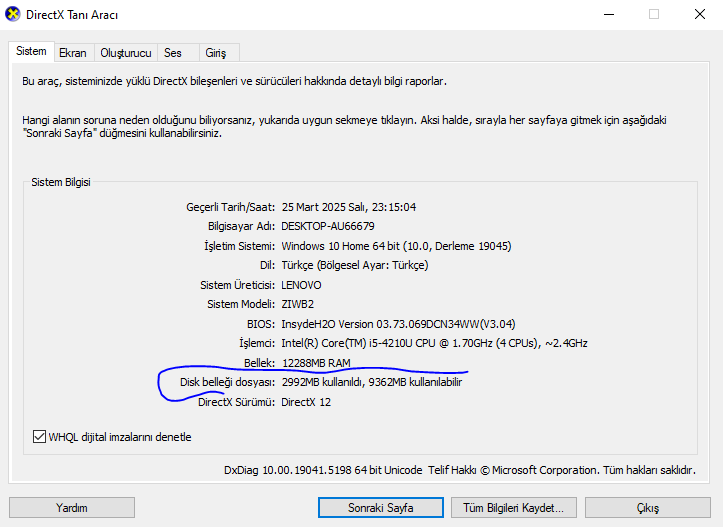Viewport: 723px width, 527px height.
Task: Click the Geçerli Tarih/Saat label
Action: pyautogui.click(x=231, y=207)
